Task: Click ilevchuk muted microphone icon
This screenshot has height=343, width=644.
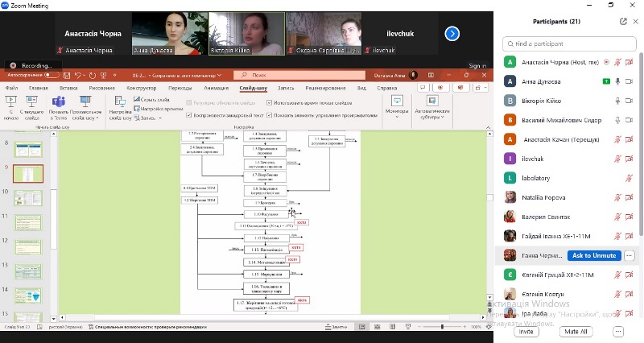Action: [x=617, y=159]
